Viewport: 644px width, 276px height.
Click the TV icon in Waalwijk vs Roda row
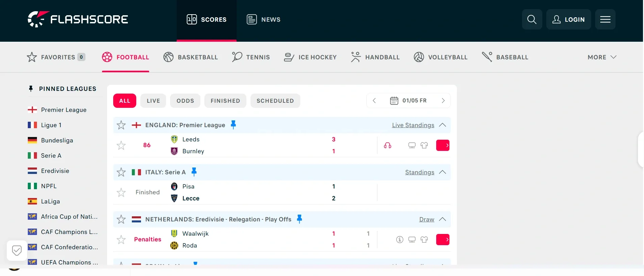[412, 240]
